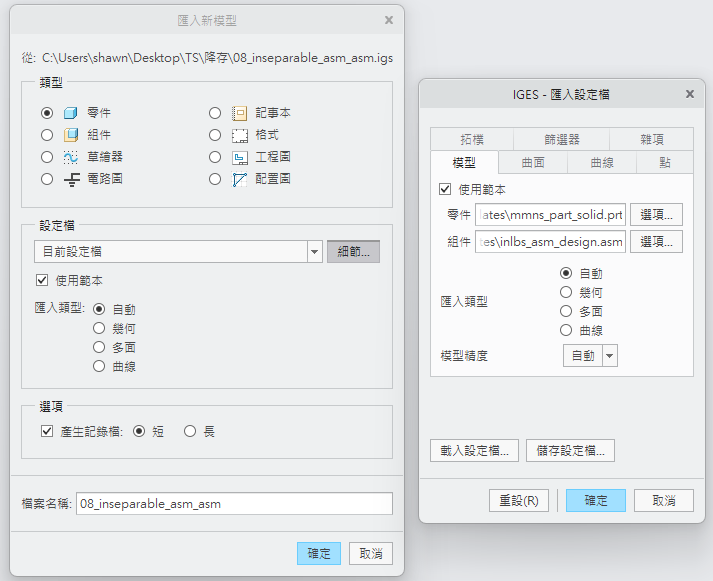
Task: Click the 檔案名稱 input field
Action: coord(234,504)
